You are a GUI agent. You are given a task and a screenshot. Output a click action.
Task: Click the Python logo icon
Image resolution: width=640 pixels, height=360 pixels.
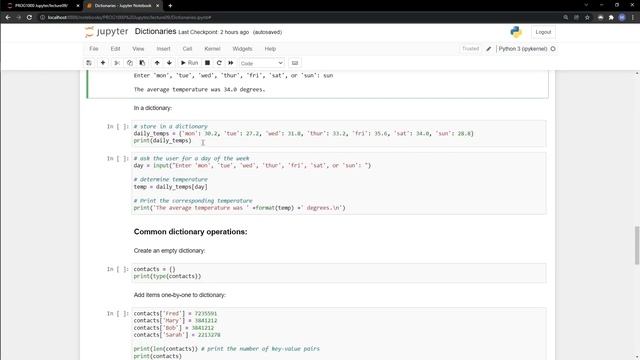516,32
